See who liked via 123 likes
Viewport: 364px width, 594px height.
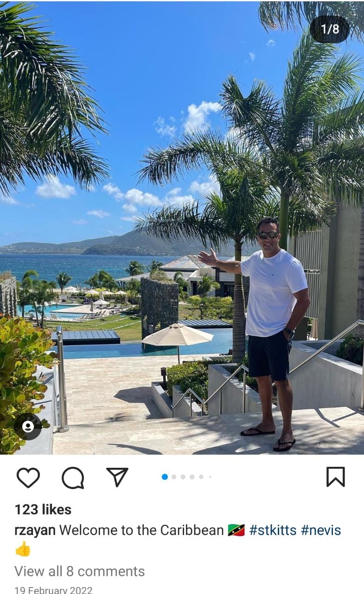(x=43, y=510)
